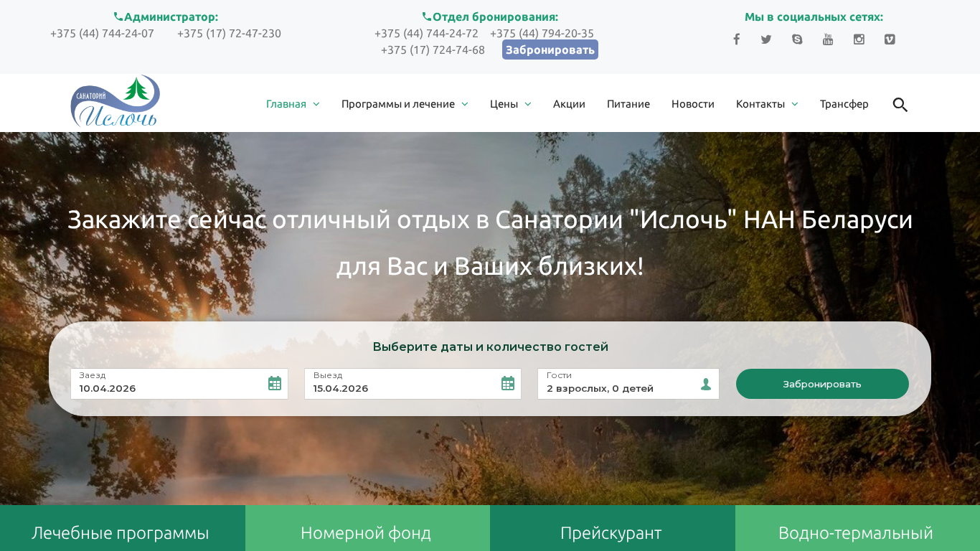Expand the chevron next to Программы и лечение
The image size is (980, 551).
click(465, 104)
